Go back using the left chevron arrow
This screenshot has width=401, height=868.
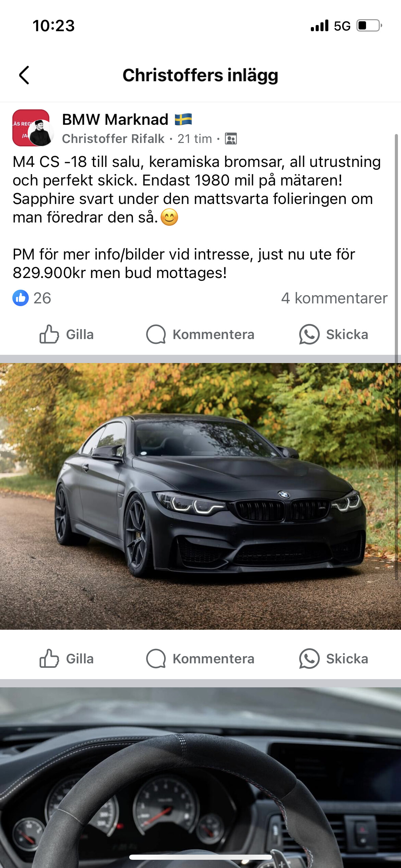24,75
